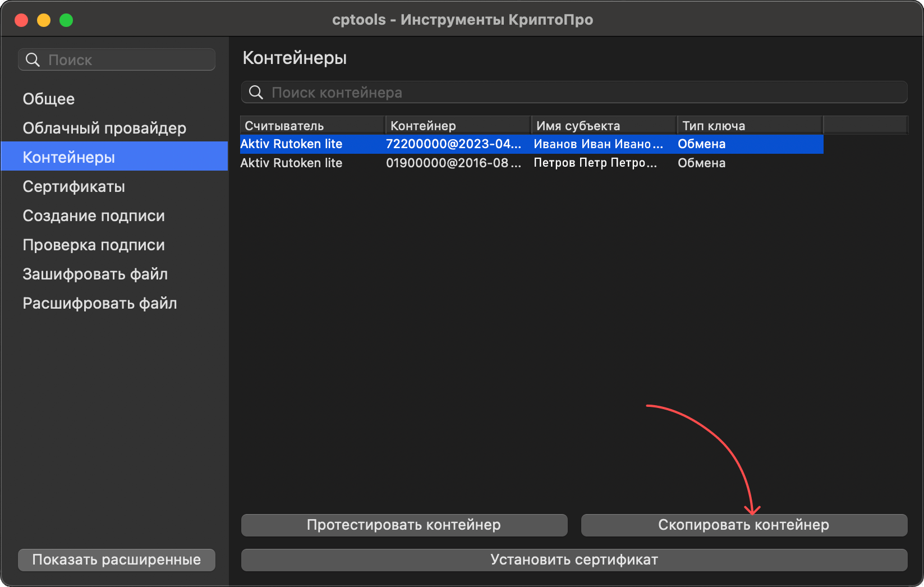Image resolution: width=924 pixels, height=587 pixels.
Task: Click subject Иванов Иван Ивано...
Action: click(x=598, y=144)
